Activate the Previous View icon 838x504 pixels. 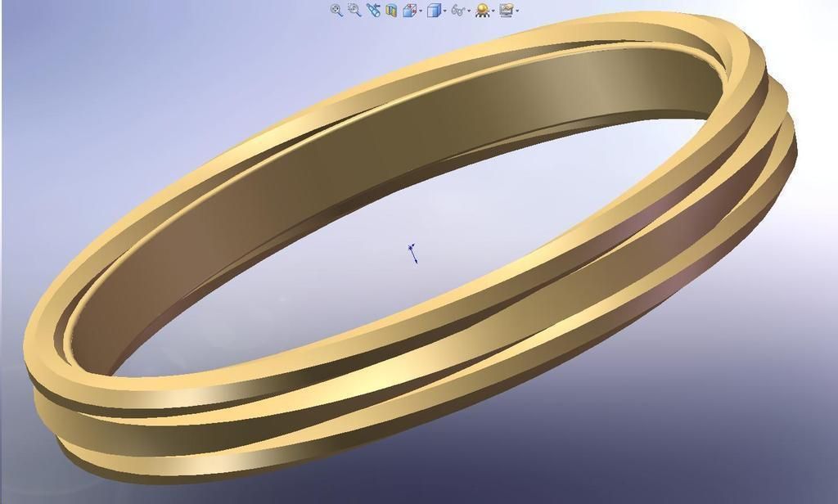pyautogui.click(x=373, y=10)
